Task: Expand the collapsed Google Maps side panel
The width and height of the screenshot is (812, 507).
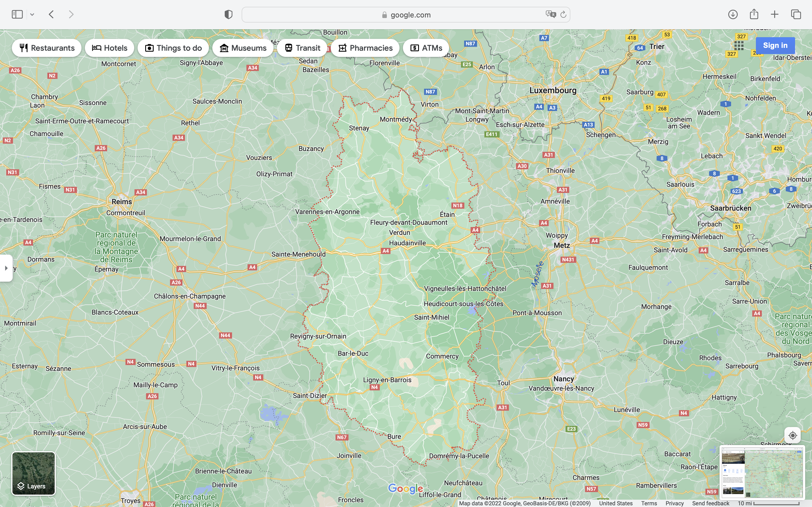Action: point(6,268)
